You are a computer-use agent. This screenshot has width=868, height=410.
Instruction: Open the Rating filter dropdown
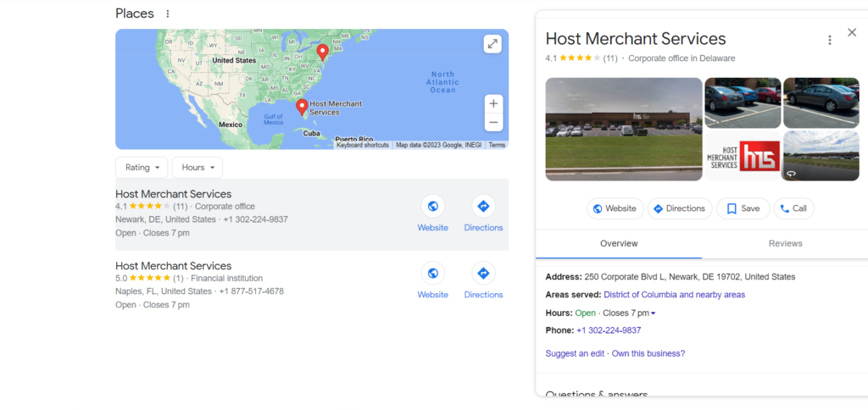pyautogui.click(x=142, y=168)
